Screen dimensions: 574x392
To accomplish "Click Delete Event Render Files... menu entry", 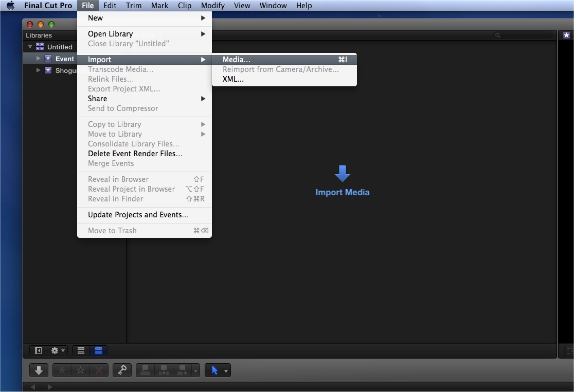I will 135,154.
